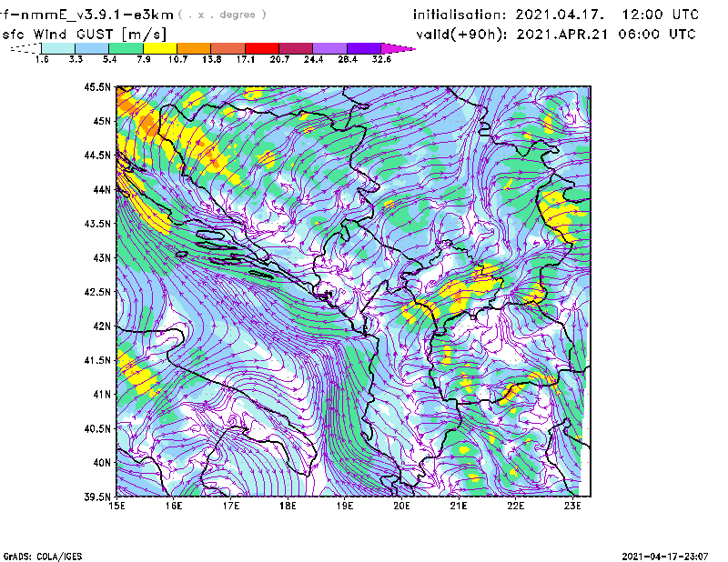Click the 'GrADS: COLA/IGES' credit text
This screenshot has height=562, width=728.
(43, 557)
